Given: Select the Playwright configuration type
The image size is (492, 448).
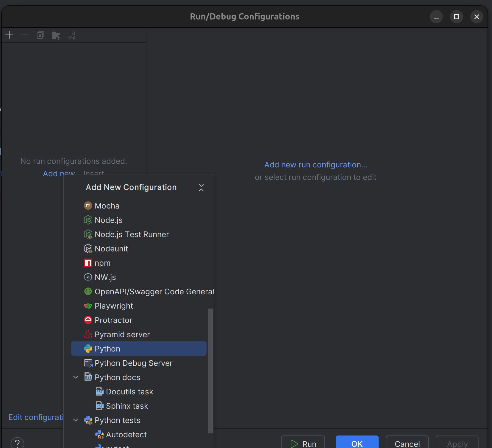Looking at the screenshot, I should [x=114, y=306].
